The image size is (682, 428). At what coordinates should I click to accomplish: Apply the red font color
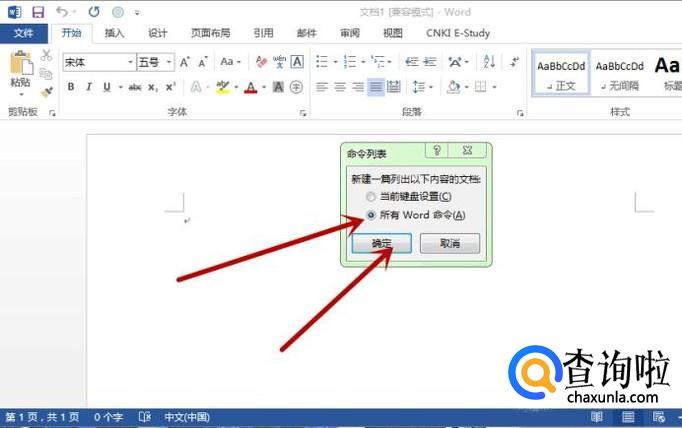coord(250,87)
